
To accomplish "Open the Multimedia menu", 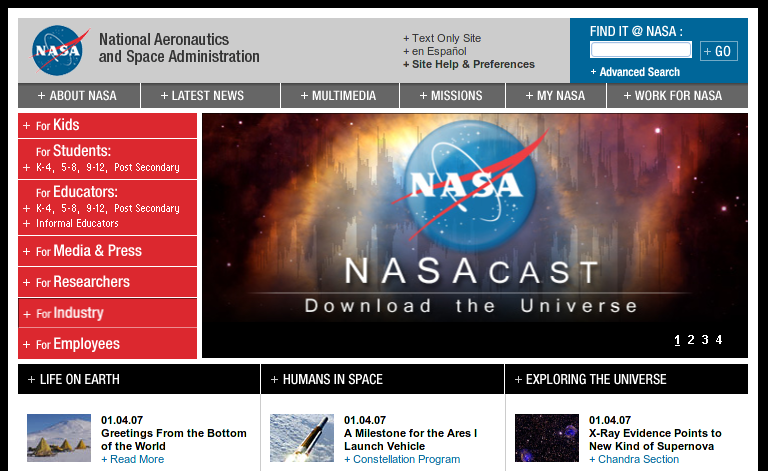I will click(340, 95).
